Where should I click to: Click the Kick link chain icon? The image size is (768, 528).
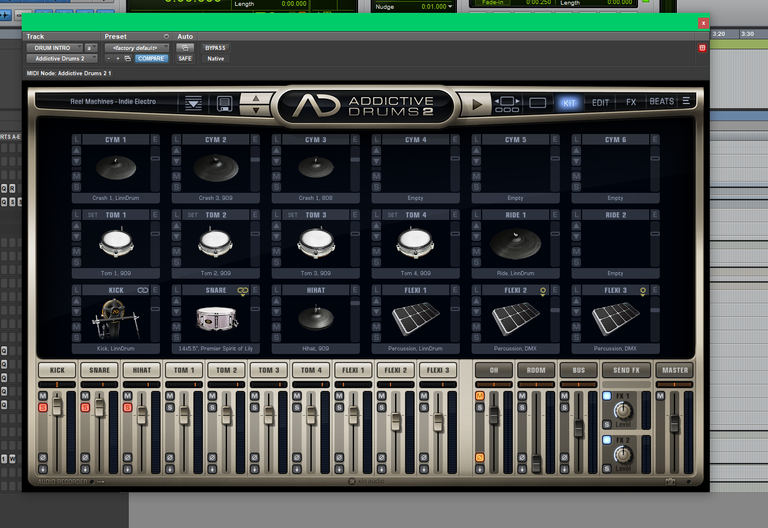pos(143,290)
